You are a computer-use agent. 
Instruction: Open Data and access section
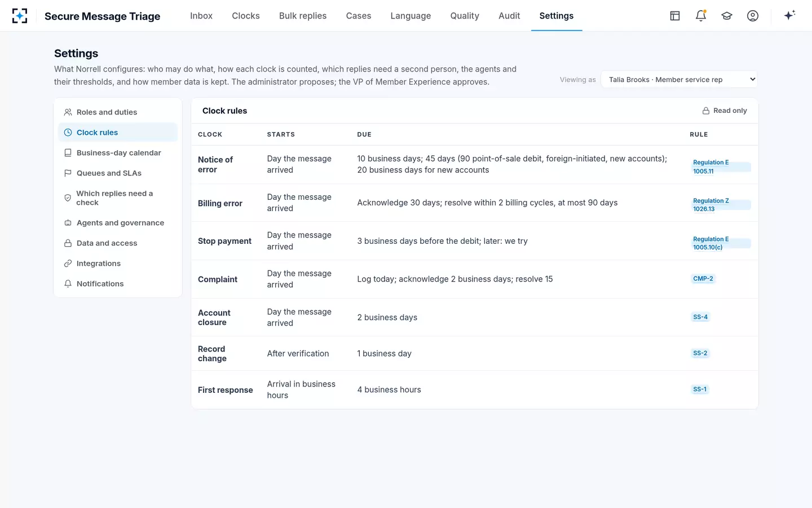118,243
